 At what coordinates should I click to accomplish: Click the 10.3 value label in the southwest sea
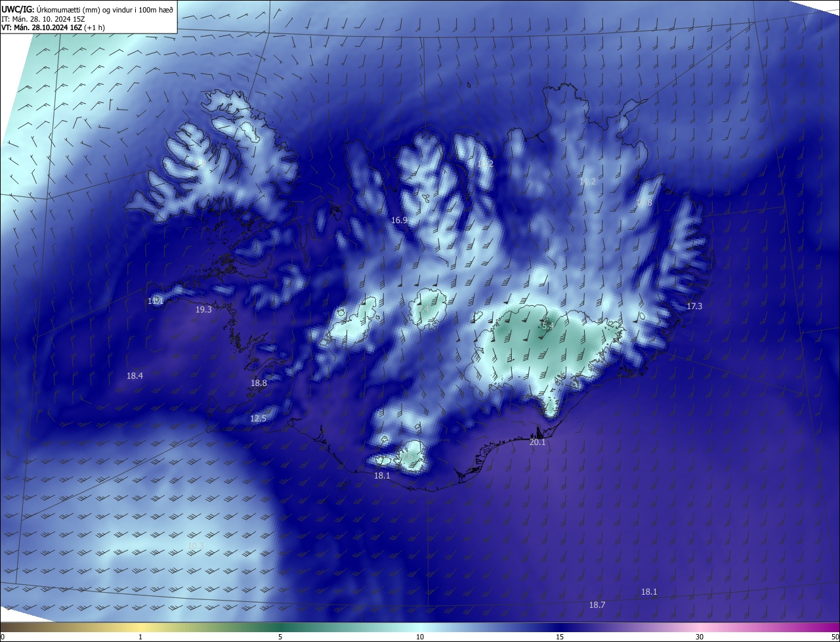[x=196, y=546]
